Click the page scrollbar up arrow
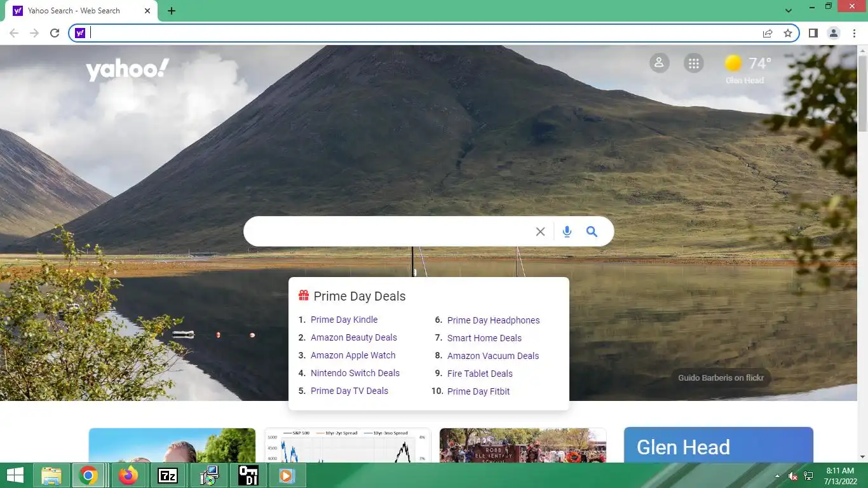Screen dimensions: 868x488 click(x=862, y=51)
